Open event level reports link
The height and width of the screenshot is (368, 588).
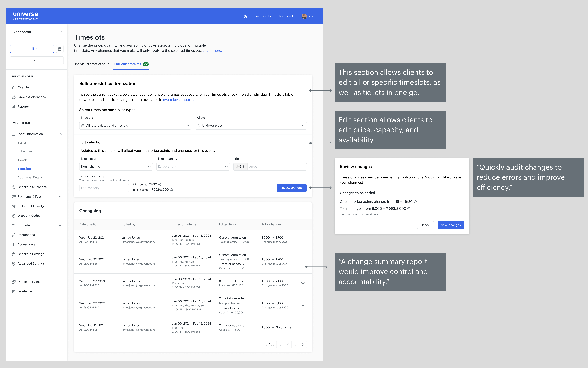178,100
